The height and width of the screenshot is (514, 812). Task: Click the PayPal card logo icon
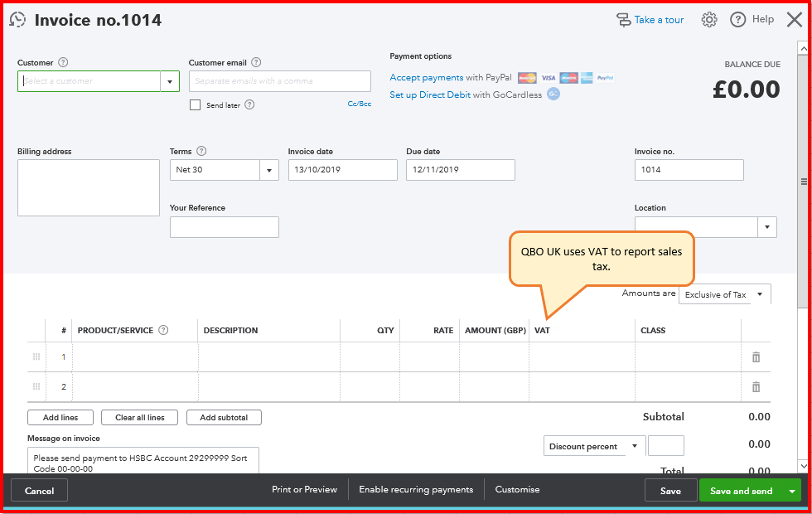coord(605,78)
